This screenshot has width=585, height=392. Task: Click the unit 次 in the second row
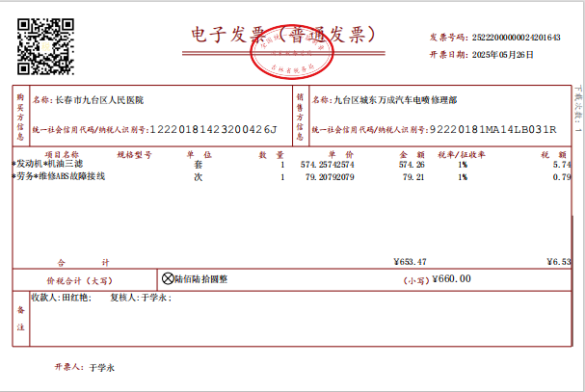tap(199, 177)
